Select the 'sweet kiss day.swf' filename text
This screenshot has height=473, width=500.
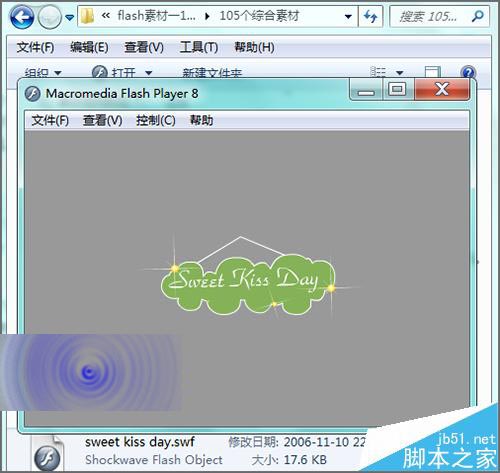click(139, 442)
